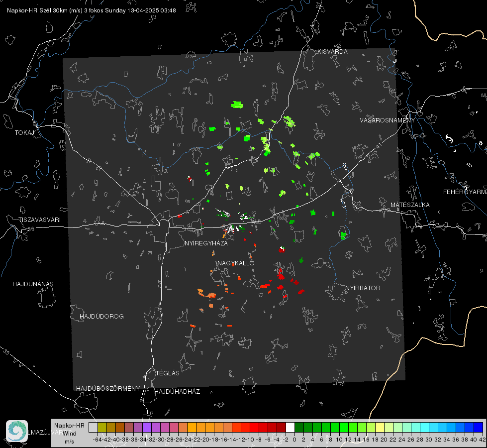487x448 pixels.
Task: Click the 'm/s' unit label in the legend
Action: (x=69, y=442)
